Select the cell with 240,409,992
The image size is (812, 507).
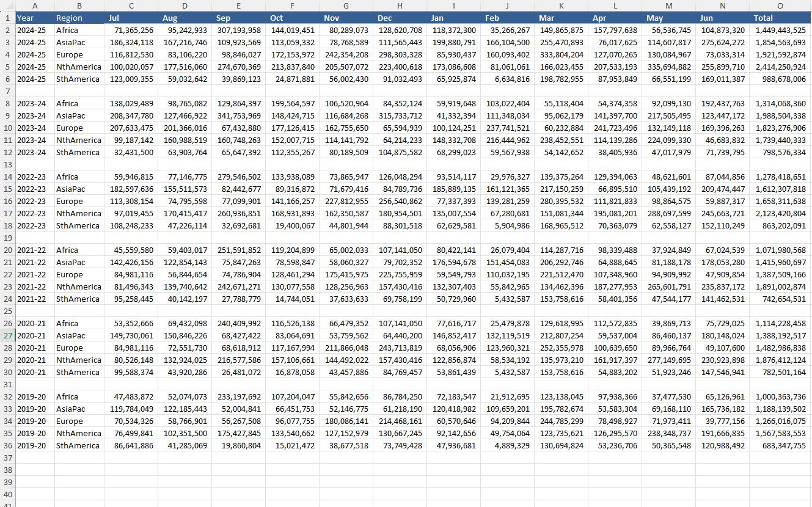(238, 323)
